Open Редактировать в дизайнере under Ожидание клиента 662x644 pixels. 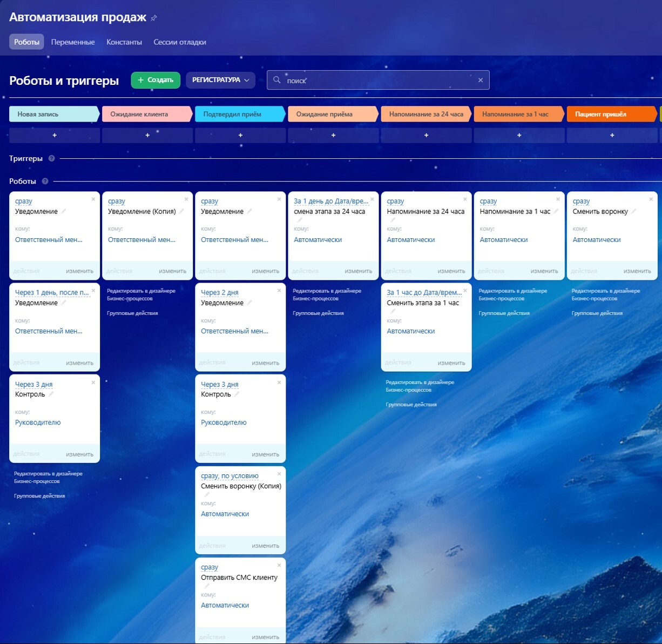[141, 294]
